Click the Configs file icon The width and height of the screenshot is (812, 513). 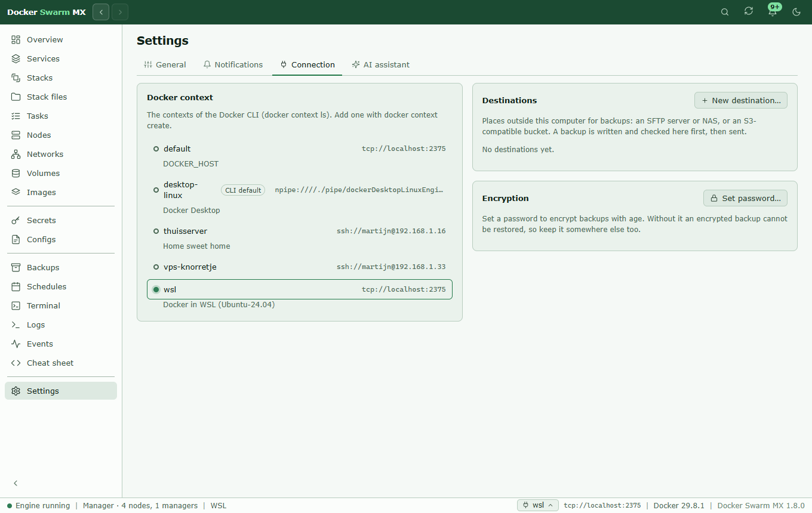[x=16, y=239]
